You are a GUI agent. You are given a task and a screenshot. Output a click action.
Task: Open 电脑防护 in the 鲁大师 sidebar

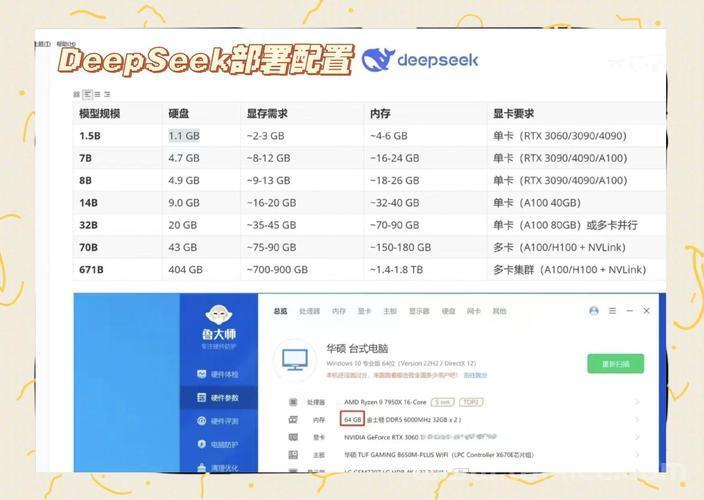218,444
